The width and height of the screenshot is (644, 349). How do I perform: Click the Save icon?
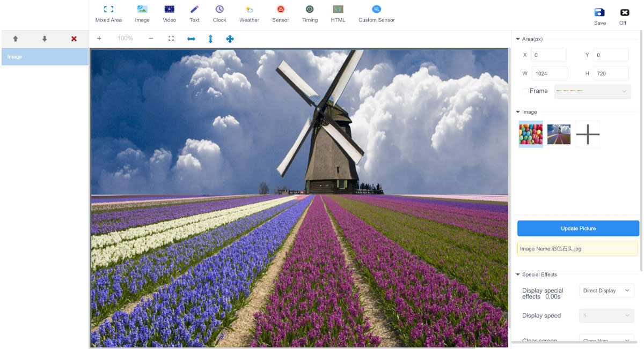tap(599, 13)
